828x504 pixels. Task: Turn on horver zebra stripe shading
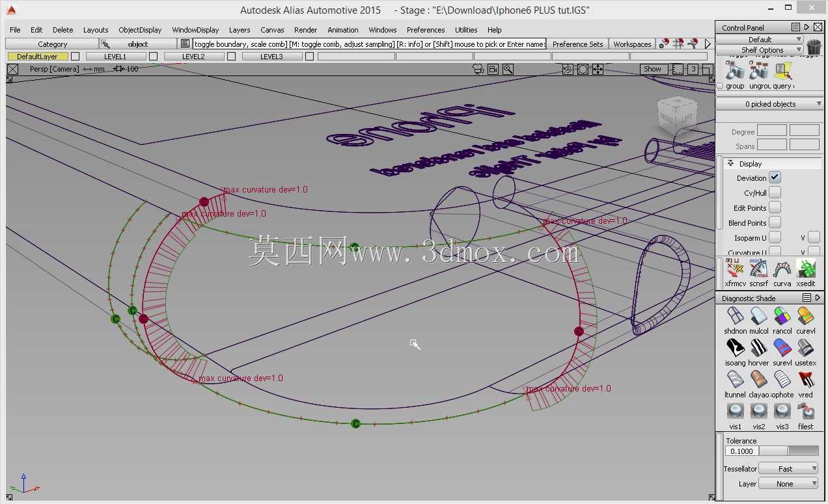point(759,348)
